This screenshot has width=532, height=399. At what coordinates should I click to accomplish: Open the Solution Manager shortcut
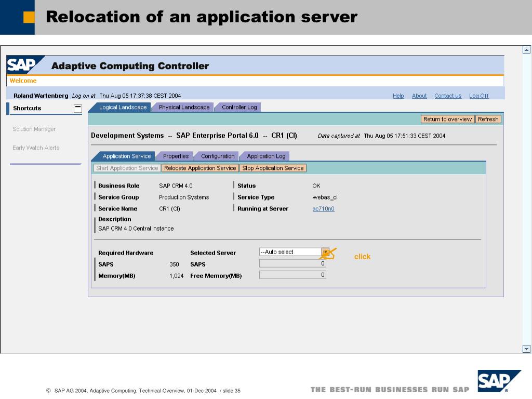pos(34,129)
